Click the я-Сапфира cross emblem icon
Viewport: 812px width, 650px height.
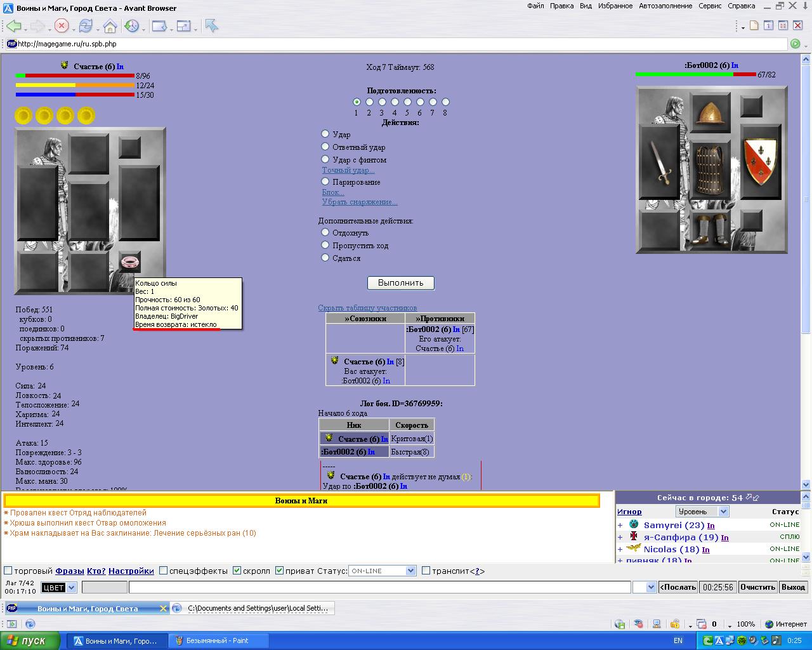[x=634, y=536]
